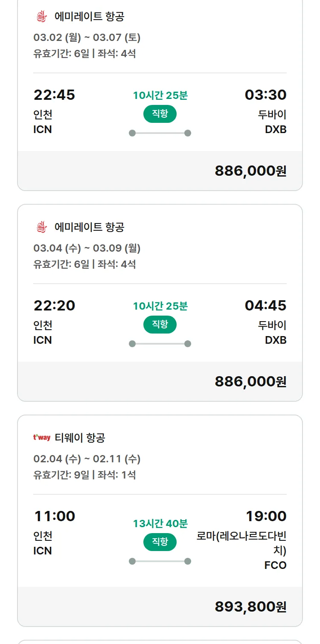Click the 03.04 (수) ~ 03.09 (월) date range

(87, 248)
